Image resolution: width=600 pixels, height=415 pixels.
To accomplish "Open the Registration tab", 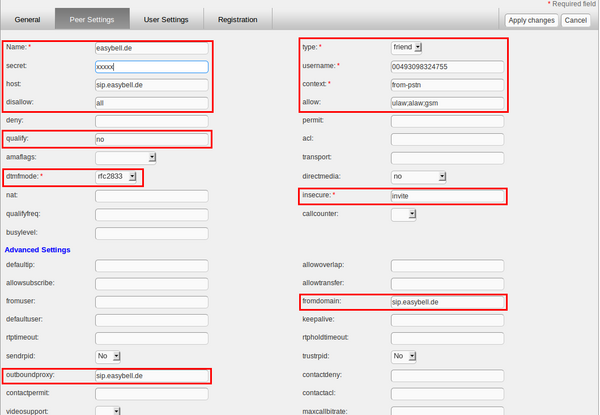I will 238,20.
